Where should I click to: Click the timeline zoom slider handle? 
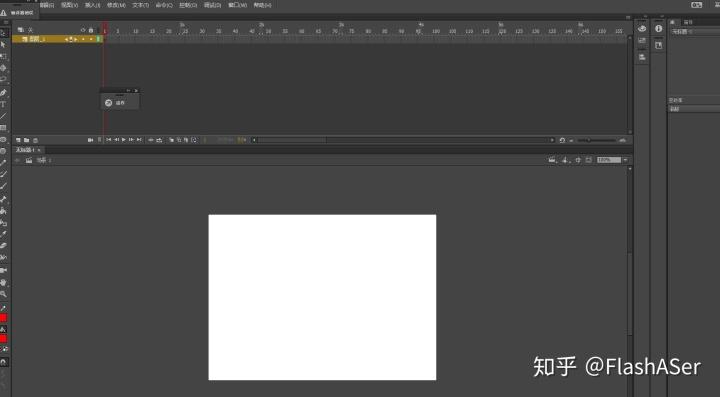click(x=589, y=140)
